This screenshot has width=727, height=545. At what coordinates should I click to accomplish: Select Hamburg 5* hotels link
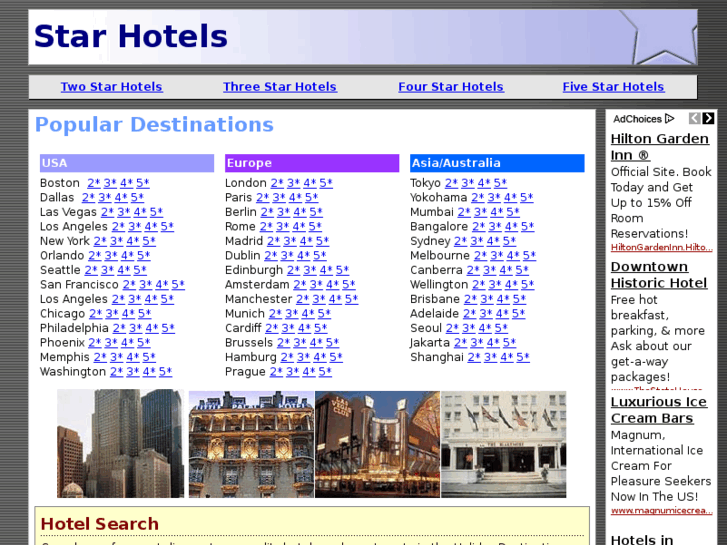[x=336, y=357]
